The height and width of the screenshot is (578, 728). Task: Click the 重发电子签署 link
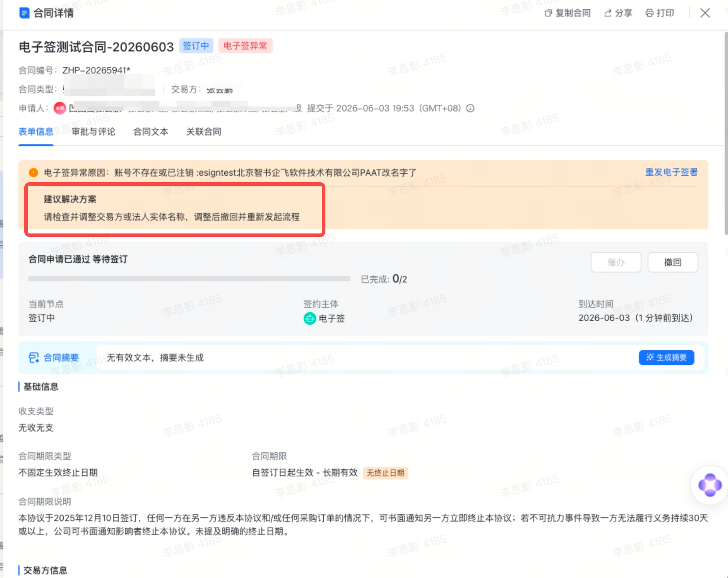click(x=671, y=172)
